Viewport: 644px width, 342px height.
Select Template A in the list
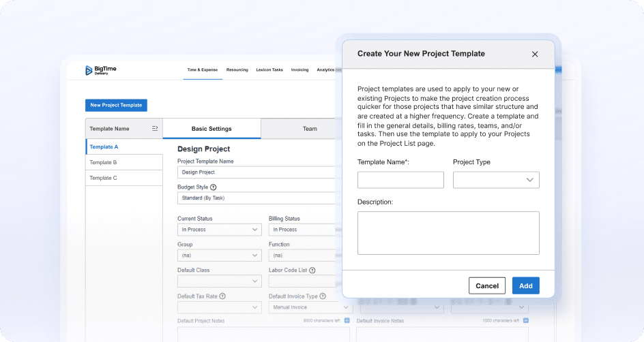pos(124,146)
